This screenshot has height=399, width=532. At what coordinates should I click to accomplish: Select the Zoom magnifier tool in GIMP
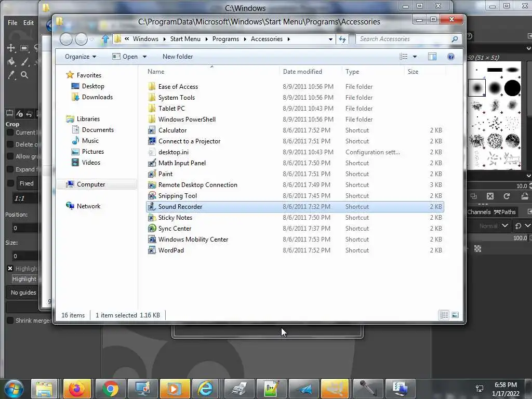[24, 75]
